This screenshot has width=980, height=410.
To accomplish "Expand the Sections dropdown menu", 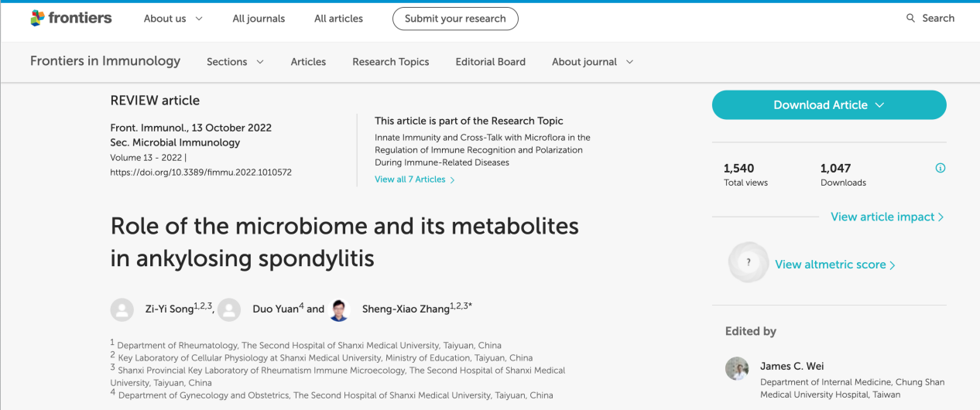I will [x=235, y=62].
